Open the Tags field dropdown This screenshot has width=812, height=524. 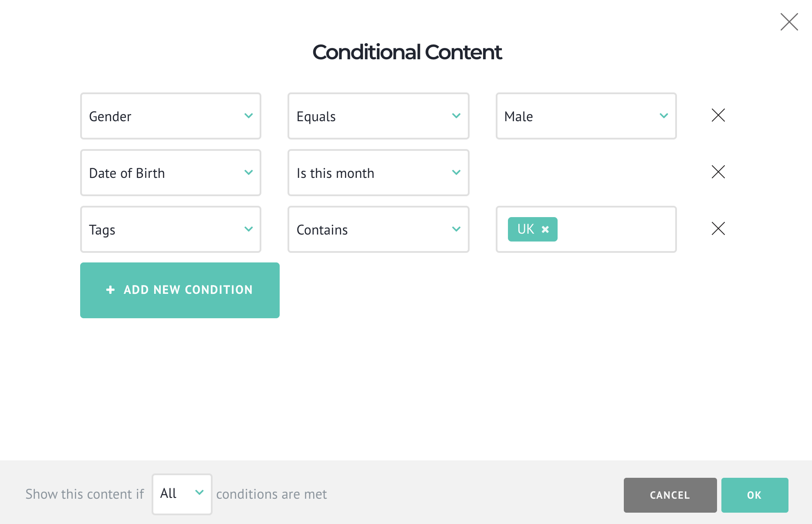[x=170, y=229]
